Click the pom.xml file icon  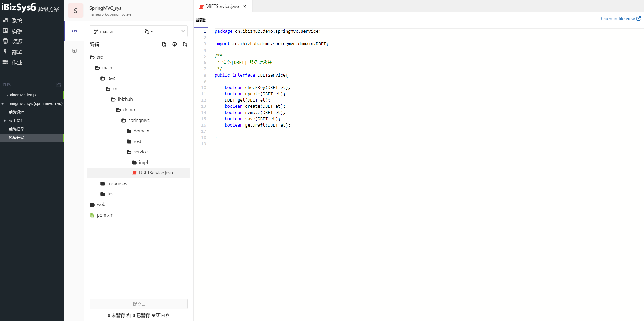tap(92, 215)
